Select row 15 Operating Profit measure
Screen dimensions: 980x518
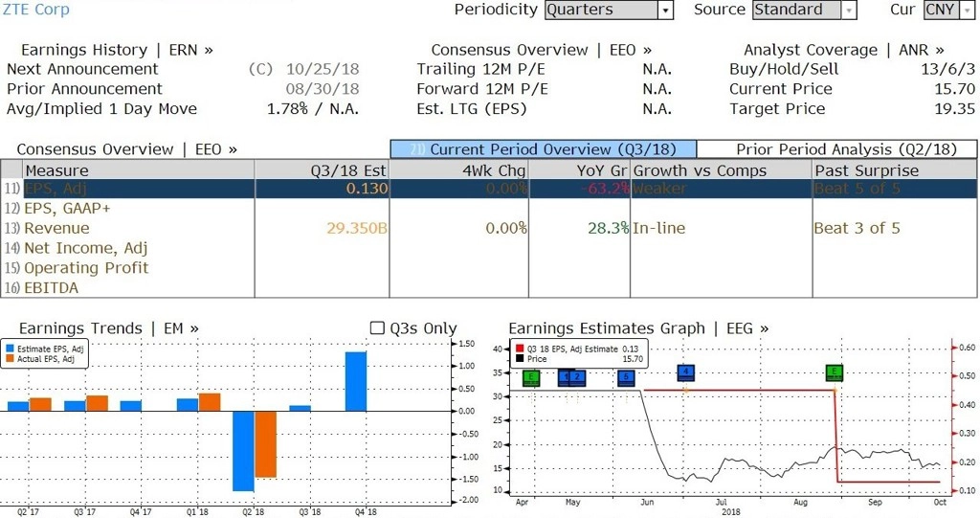(x=86, y=268)
